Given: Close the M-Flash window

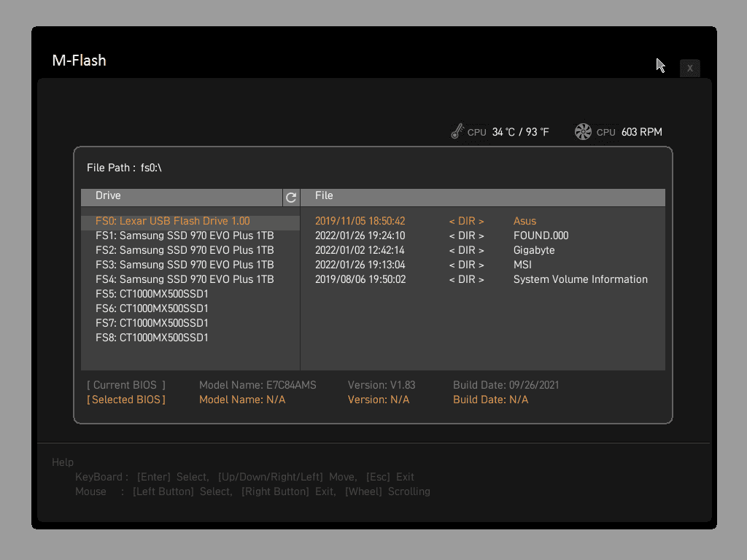Looking at the screenshot, I should [689, 68].
